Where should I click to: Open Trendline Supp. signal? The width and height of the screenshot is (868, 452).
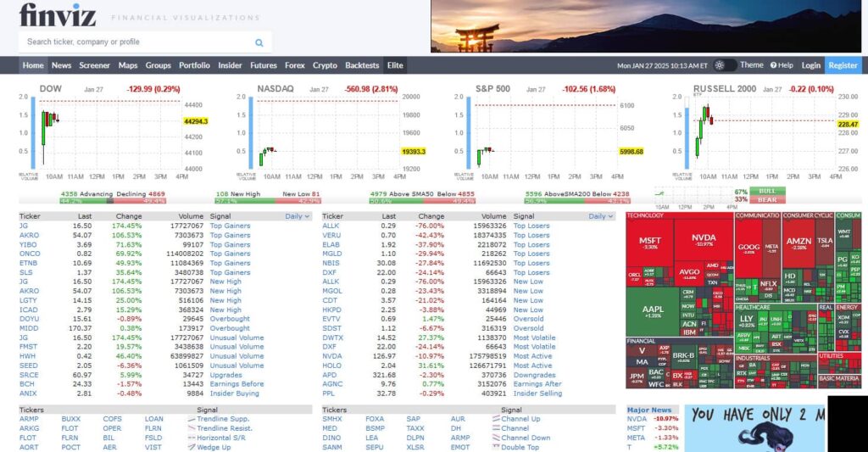click(x=223, y=419)
